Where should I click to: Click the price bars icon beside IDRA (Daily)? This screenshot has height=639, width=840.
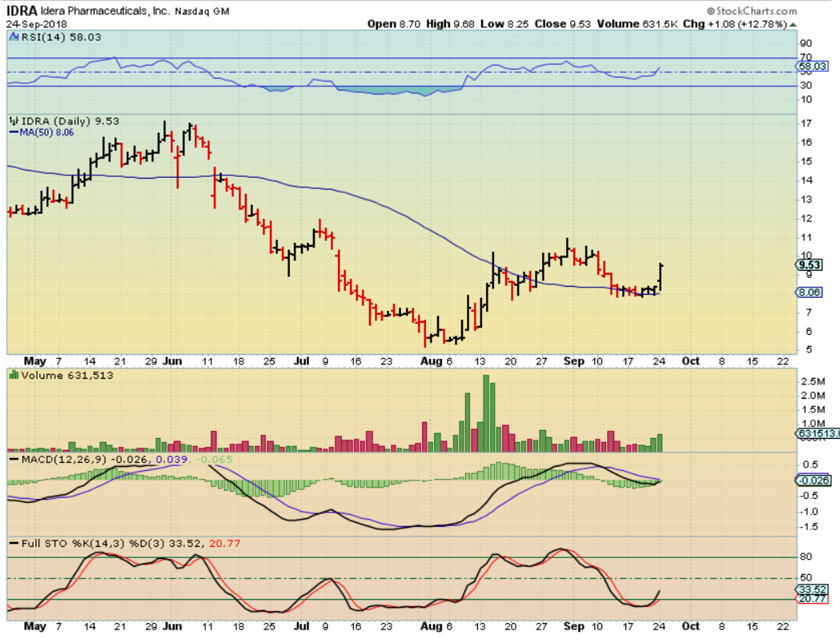[x=14, y=121]
